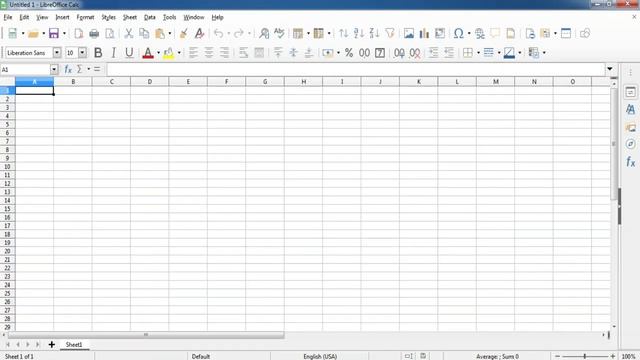This screenshot has height=360, width=640.
Task: Toggle Align Right
Action: pos(224,53)
